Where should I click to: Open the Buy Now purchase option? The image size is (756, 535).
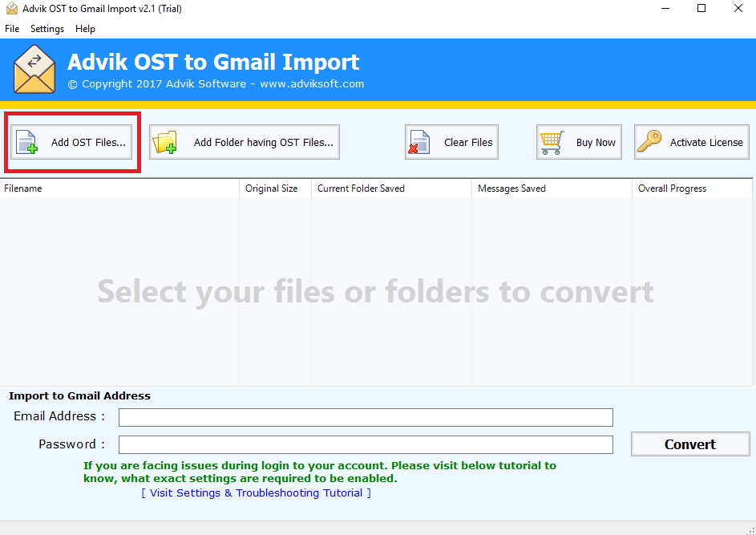(579, 142)
